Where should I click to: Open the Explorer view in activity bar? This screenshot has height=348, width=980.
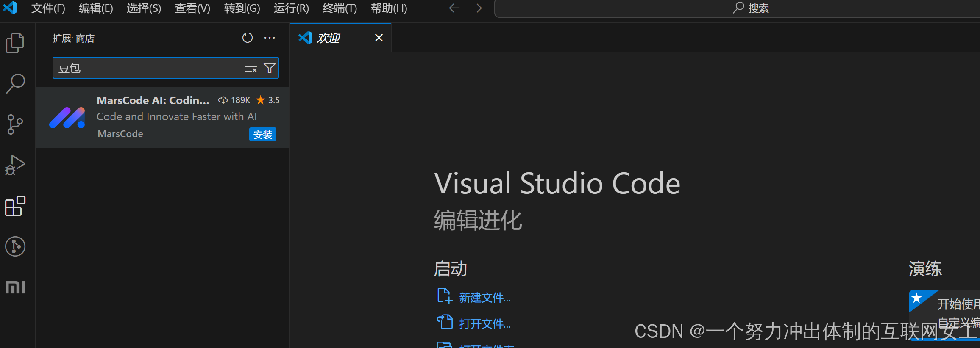click(x=15, y=43)
